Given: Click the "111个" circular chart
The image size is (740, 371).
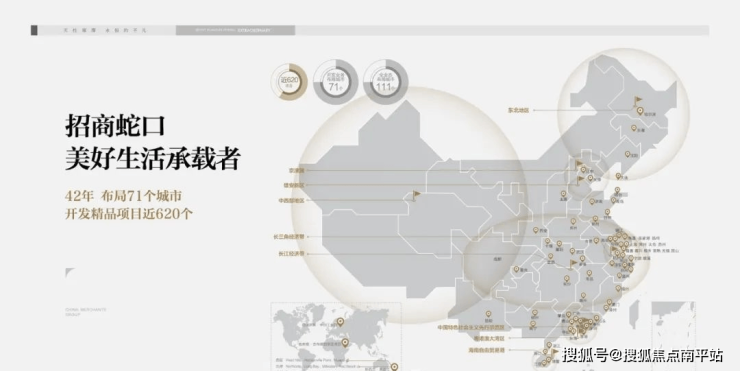Looking at the screenshot, I should pyautogui.click(x=386, y=82).
